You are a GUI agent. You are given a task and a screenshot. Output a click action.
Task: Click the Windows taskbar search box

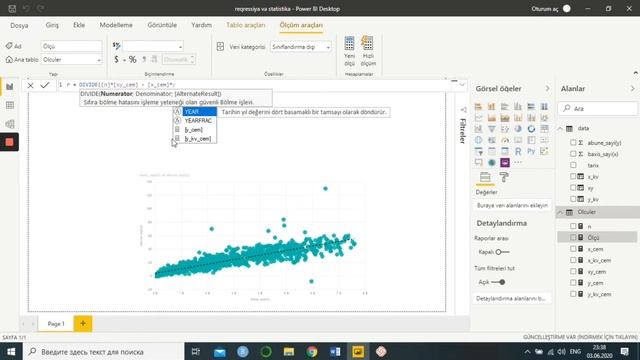pos(104,351)
